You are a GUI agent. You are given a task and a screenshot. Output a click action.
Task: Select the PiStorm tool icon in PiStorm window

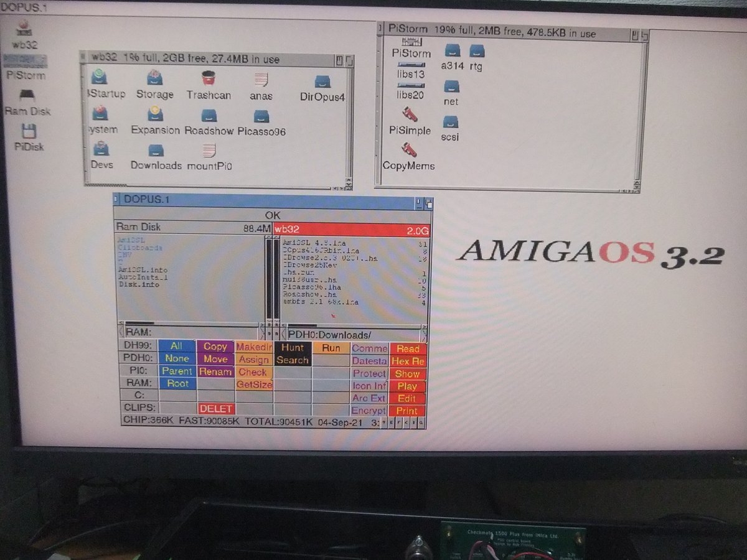[411, 41]
